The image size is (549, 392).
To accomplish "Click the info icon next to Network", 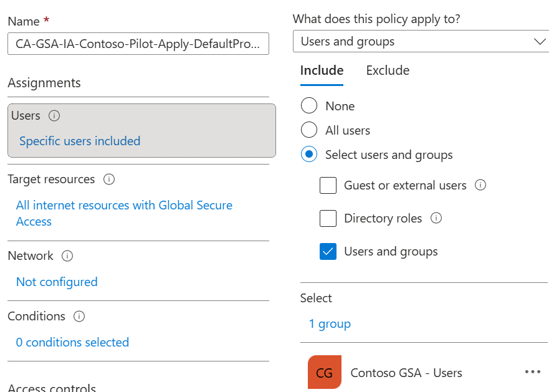I will click(67, 256).
